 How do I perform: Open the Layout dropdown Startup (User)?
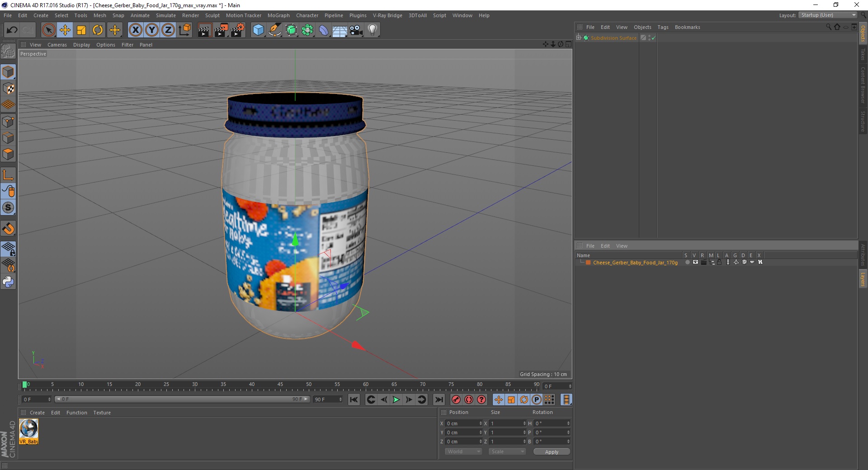827,15
